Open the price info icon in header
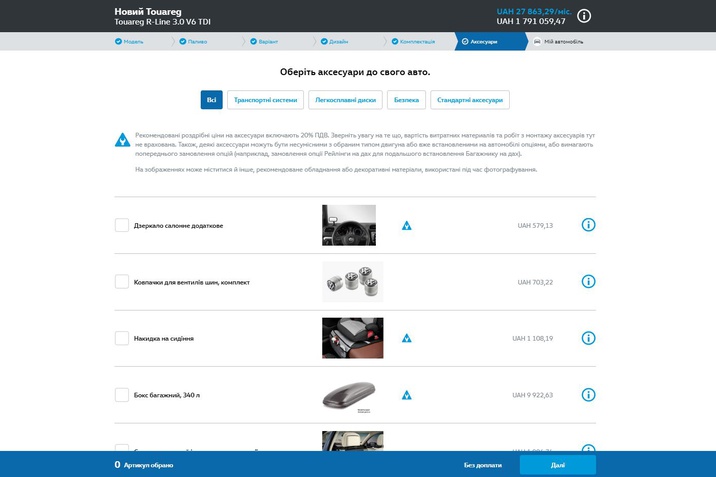716x477 pixels. [584, 16]
